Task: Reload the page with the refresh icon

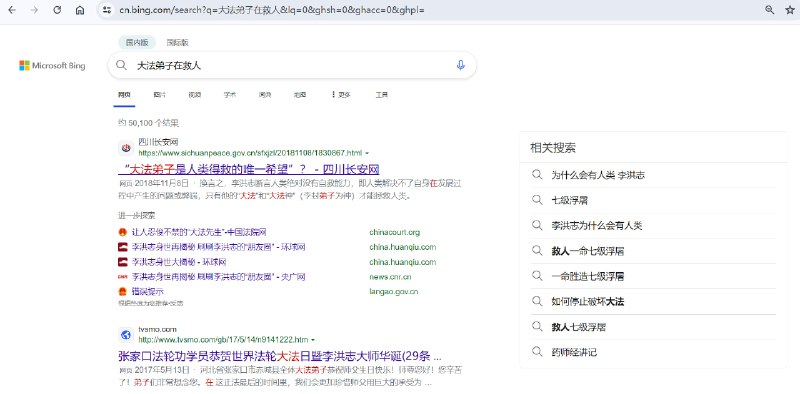Action: 57,10
